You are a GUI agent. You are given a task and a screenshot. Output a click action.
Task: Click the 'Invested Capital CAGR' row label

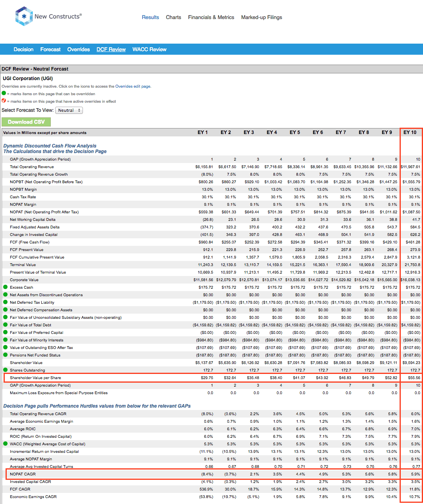coord(31,482)
